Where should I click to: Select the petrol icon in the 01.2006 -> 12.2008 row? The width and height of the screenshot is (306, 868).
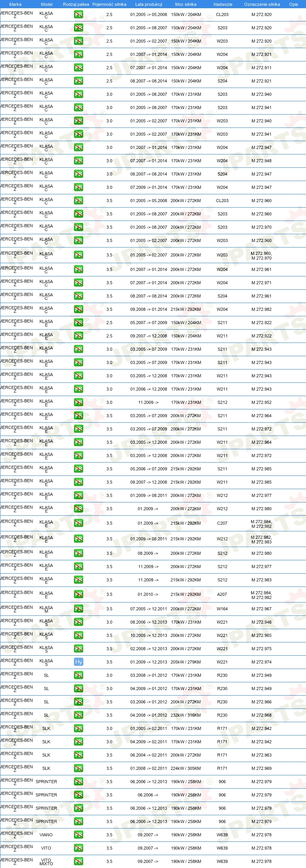(78, 389)
